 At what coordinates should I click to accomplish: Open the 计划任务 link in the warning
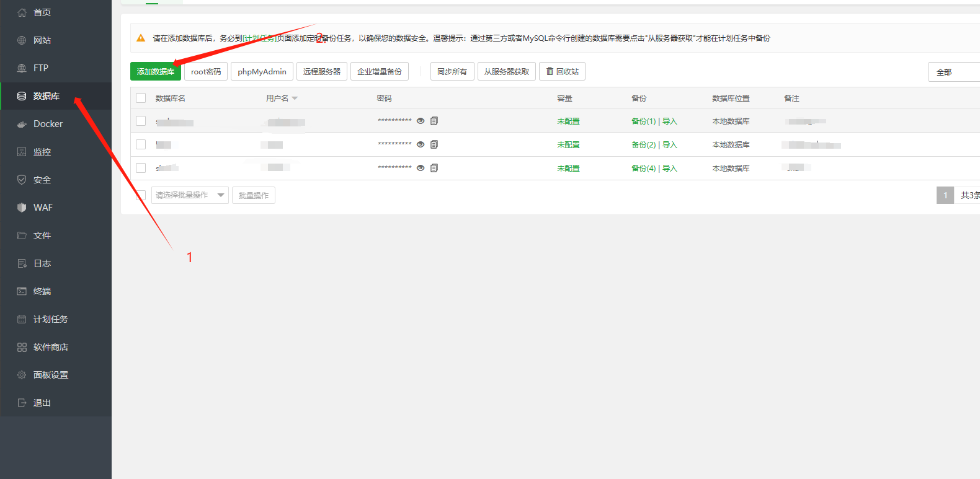pyautogui.click(x=260, y=38)
